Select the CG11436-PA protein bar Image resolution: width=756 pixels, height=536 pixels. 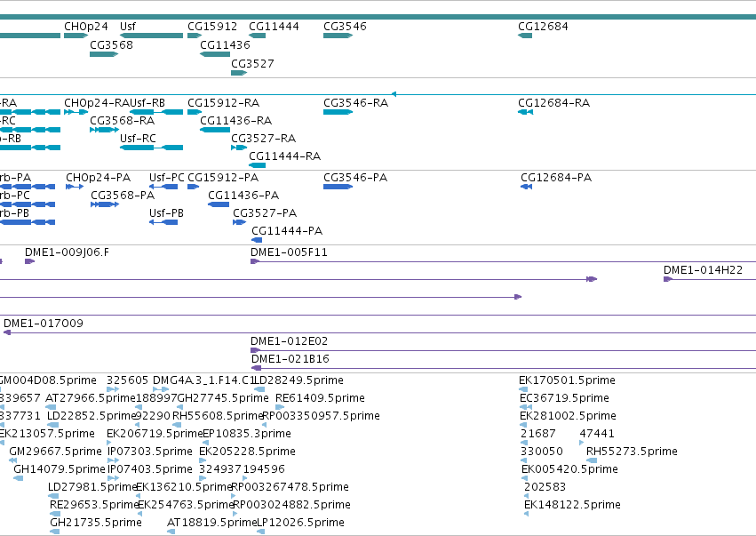(x=219, y=204)
